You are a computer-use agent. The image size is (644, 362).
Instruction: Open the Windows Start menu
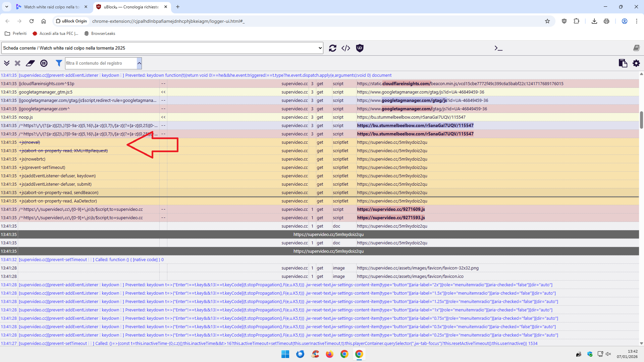point(285,354)
